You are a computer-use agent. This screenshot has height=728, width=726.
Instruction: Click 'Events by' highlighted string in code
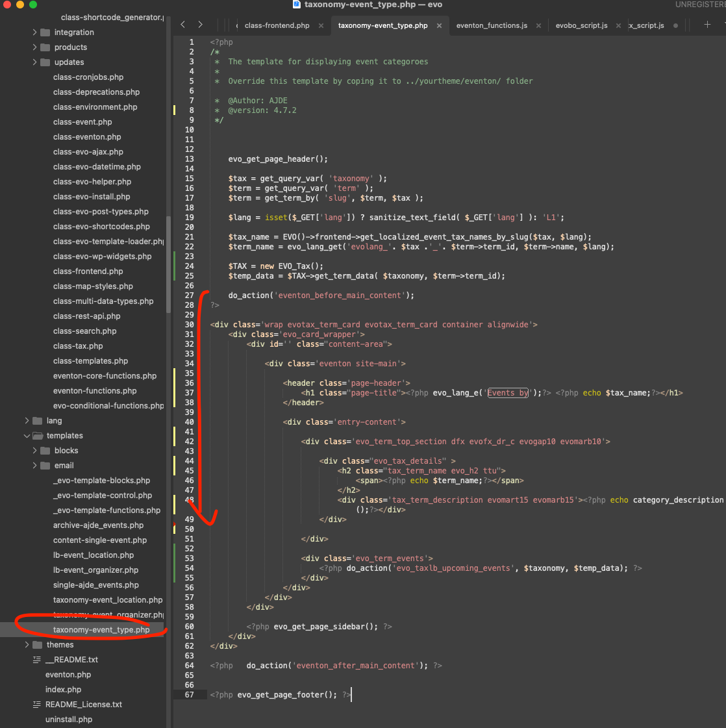tap(507, 393)
